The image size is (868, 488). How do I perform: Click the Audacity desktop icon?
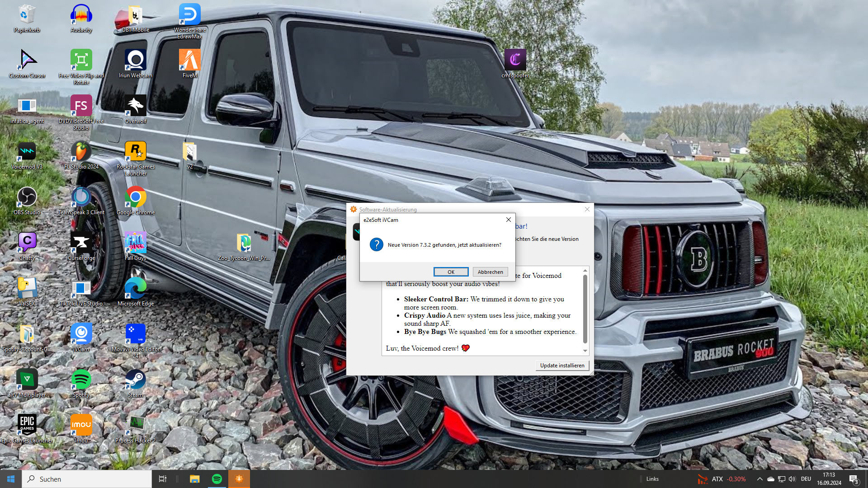[81, 15]
